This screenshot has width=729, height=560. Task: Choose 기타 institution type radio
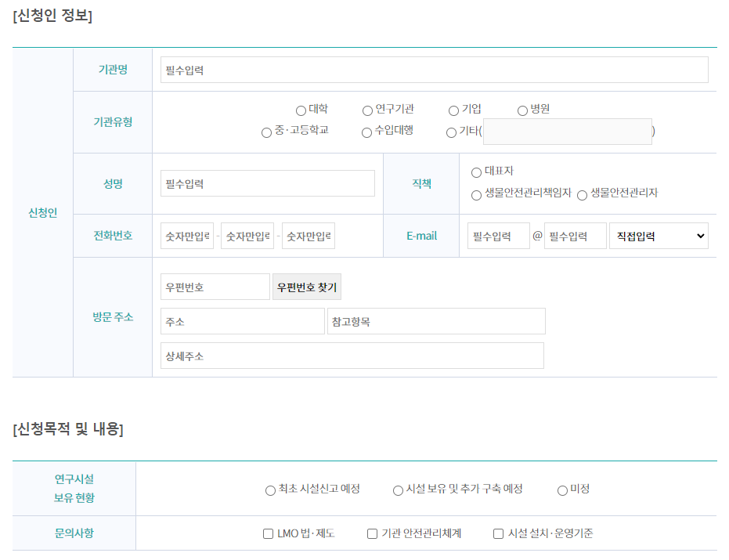click(451, 133)
